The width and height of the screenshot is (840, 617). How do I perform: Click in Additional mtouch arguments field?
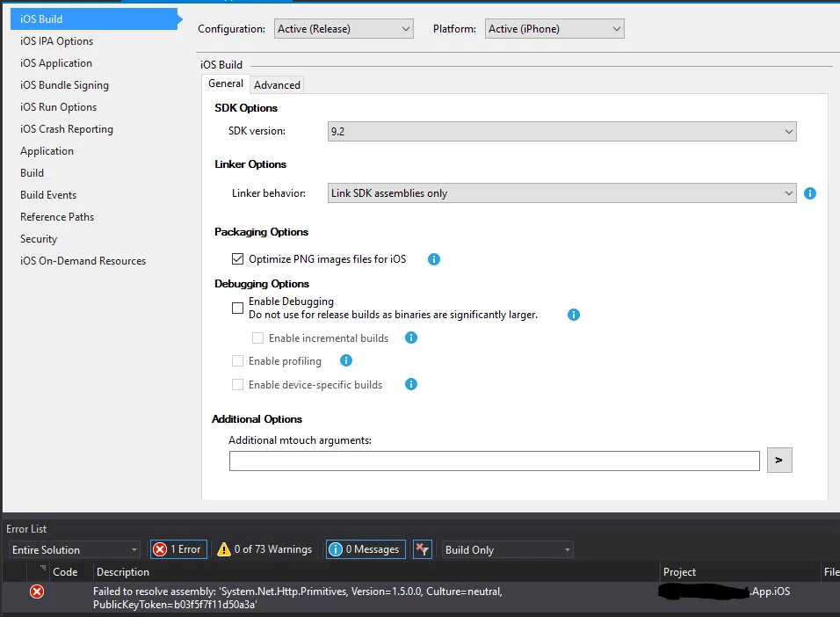(x=495, y=461)
